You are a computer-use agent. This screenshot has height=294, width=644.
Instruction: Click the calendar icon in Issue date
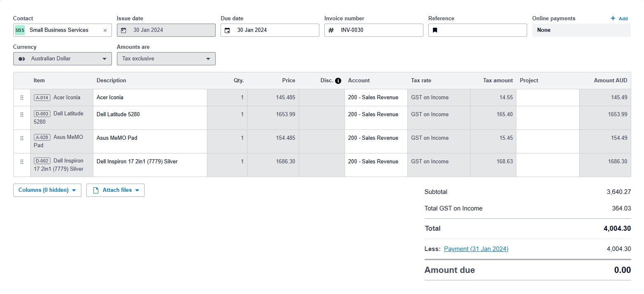pyautogui.click(x=124, y=30)
